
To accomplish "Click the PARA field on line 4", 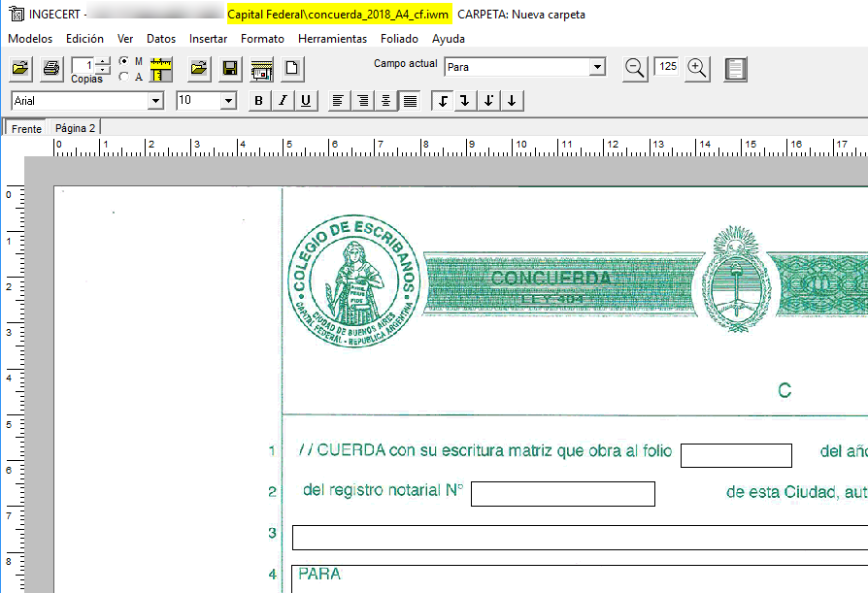I will click(580, 578).
